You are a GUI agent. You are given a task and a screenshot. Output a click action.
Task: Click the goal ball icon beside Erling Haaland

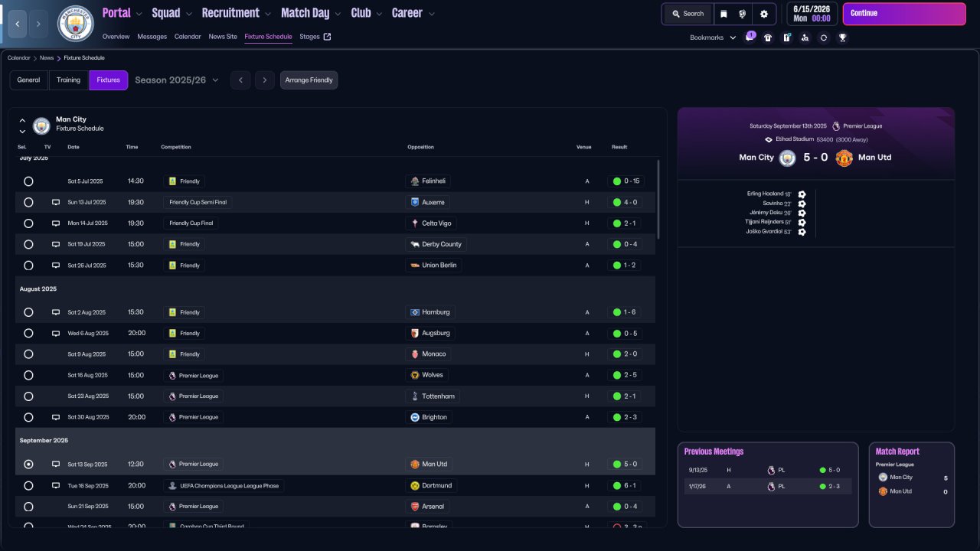coord(802,194)
